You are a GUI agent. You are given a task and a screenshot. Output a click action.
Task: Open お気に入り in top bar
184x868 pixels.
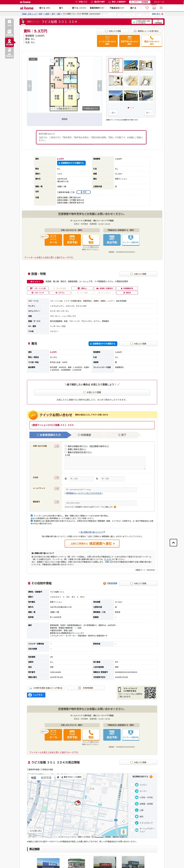point(82,2)
